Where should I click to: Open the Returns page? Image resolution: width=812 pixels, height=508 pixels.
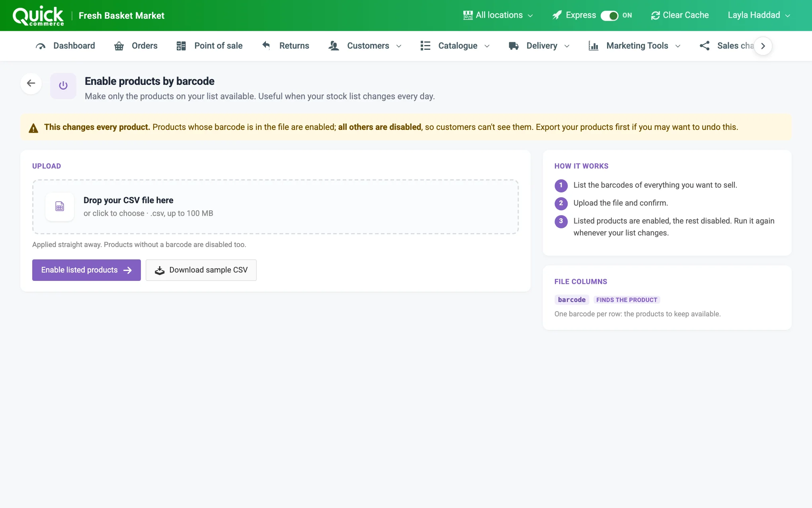[x=285, y=46]
